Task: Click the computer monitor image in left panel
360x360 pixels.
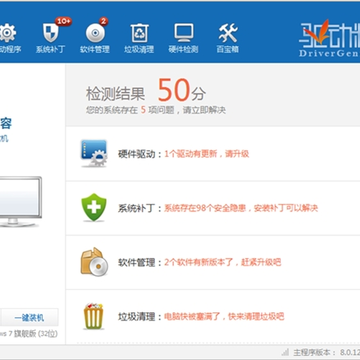Action: pos(21,202)
